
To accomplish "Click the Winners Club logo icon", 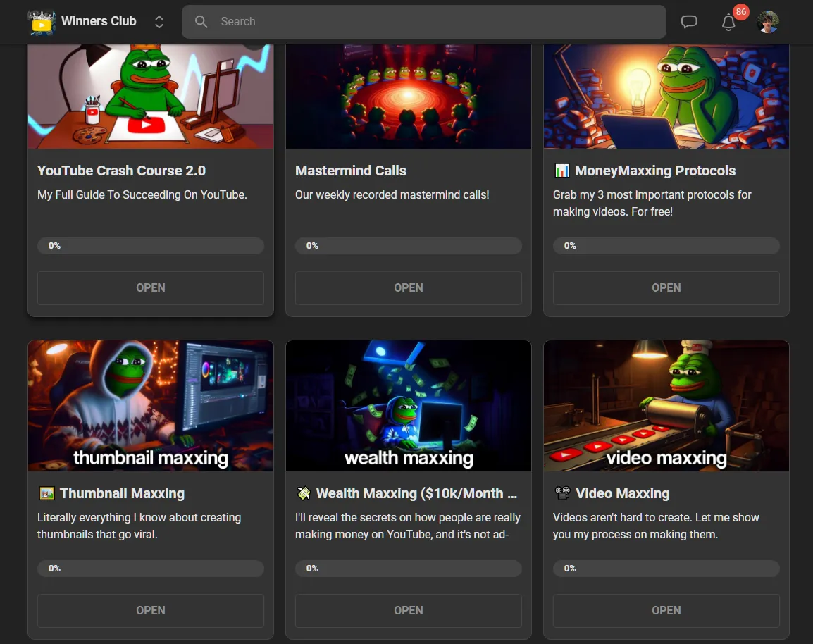I will click(42, 23).
